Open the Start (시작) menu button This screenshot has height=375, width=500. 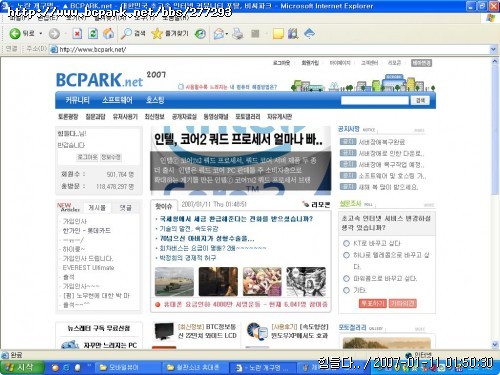pos(22,367)
